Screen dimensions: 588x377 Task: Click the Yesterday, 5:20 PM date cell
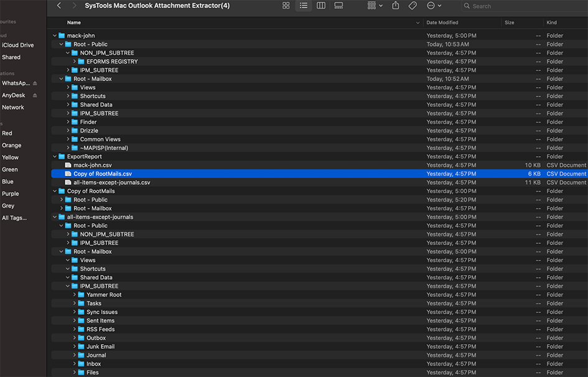[x=451, y=200]
